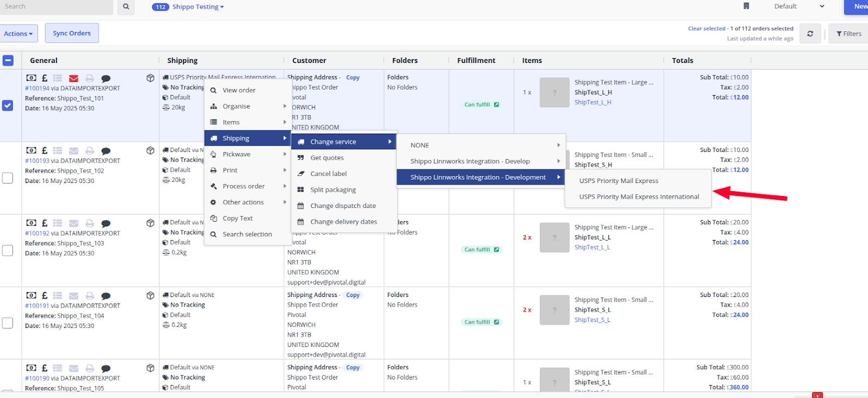The width and height of the screenshot is (868, 398).
Task: Click the Sync Orders button
Action: coord(72,33)
